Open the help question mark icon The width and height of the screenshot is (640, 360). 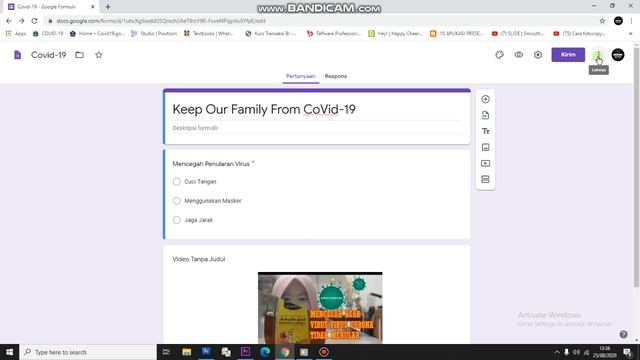623,334
